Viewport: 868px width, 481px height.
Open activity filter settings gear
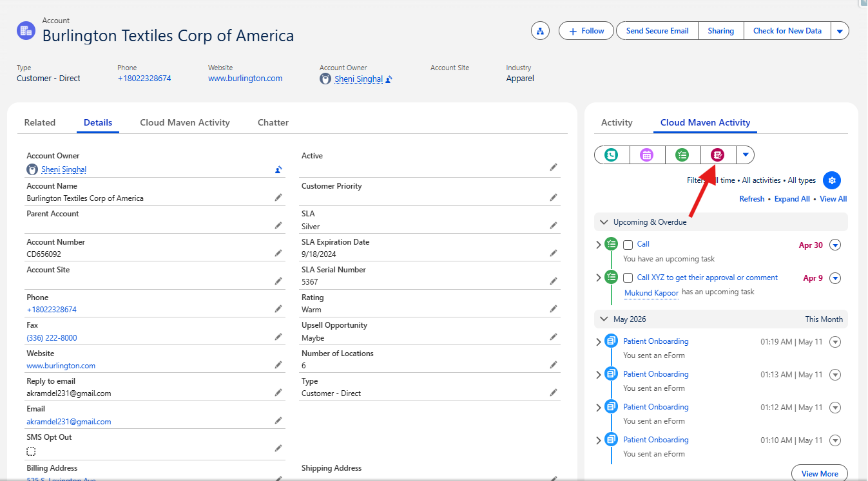pos(832,180)
